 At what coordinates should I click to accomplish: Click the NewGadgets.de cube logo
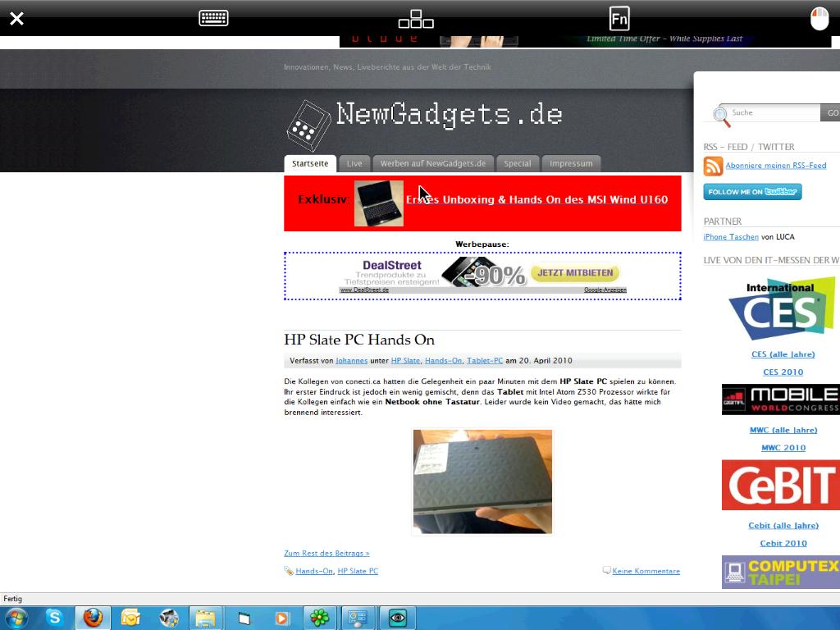pyautogui.click(x=308, y=126)
